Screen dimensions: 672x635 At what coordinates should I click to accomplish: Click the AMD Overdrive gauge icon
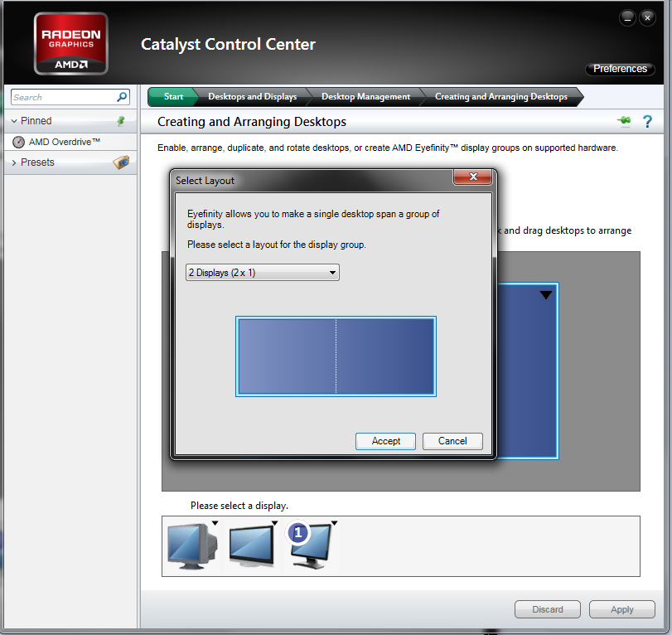pos(18,142)
